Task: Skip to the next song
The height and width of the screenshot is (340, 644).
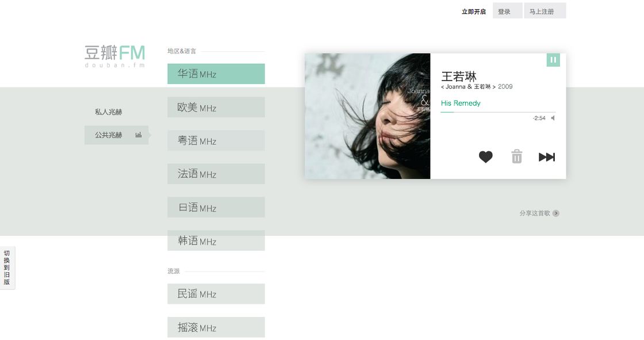Action: pyautogui.click(x=547, y=156)
